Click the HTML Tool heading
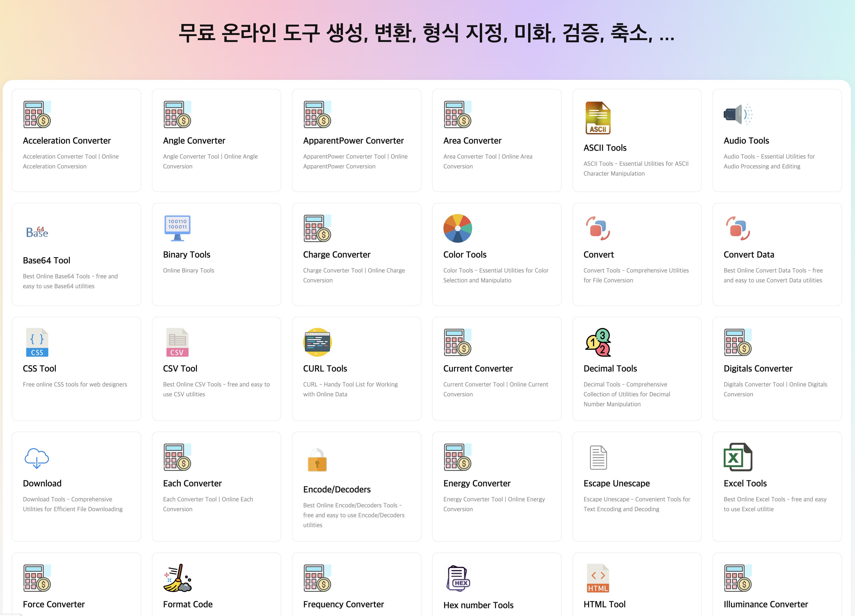Screen dimensions: 855x616 [604, 604]
